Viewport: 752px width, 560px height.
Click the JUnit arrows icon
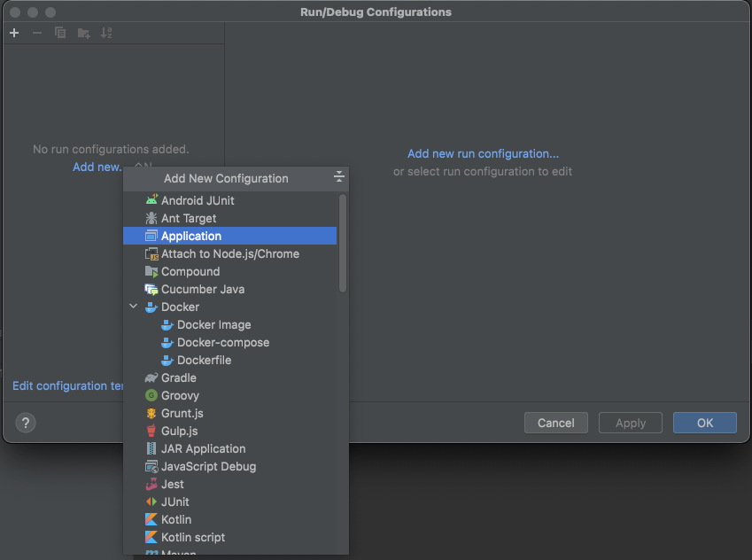click(x=151, y=502)
